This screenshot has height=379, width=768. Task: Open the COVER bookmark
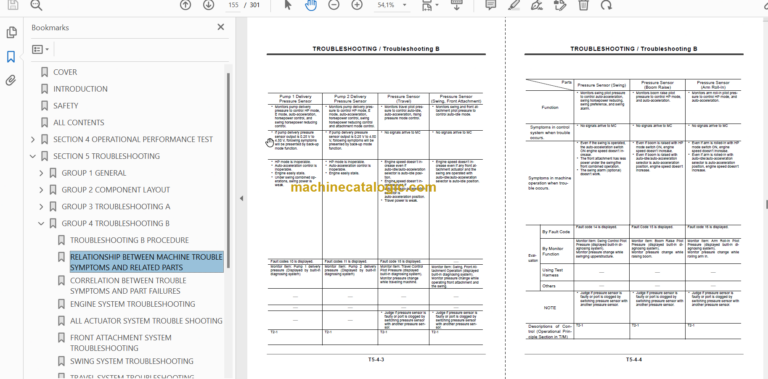click(x=65, y=72)
